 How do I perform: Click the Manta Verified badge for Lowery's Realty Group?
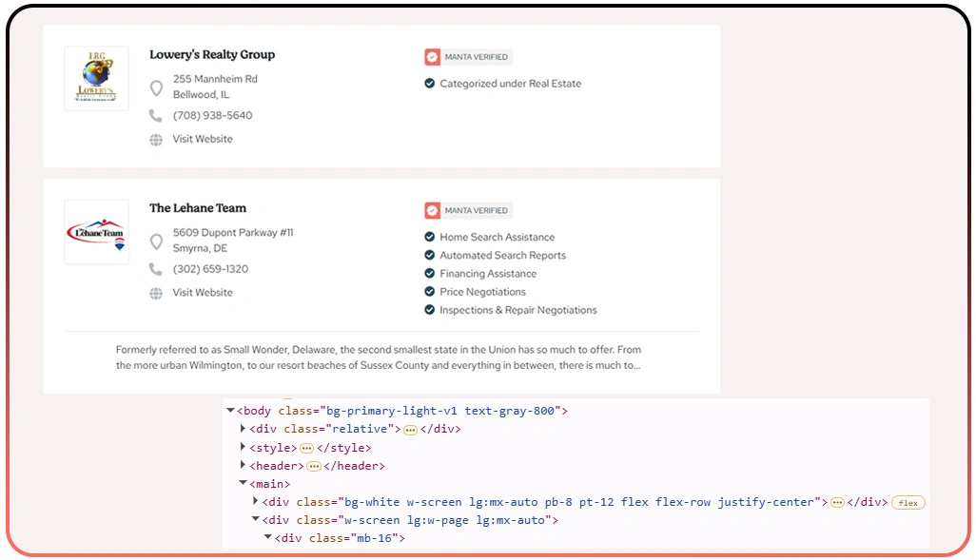click(468, 57)
